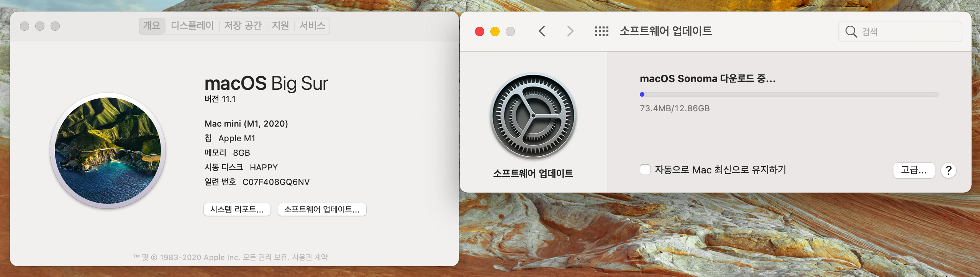Click the magnifier icon in search field
This screenshot has width=980, height=277.
click(851, 31)
